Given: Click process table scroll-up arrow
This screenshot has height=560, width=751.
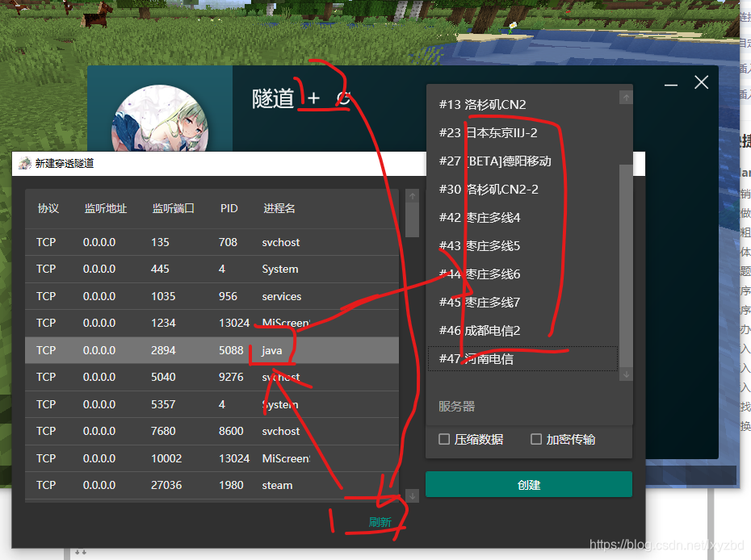Looking at the screenshot, I should point(412,196).
